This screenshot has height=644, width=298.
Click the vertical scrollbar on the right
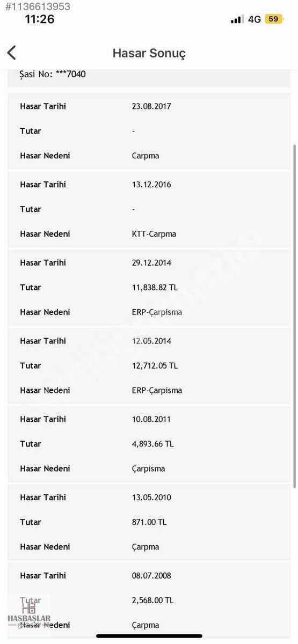pos(294,316)
